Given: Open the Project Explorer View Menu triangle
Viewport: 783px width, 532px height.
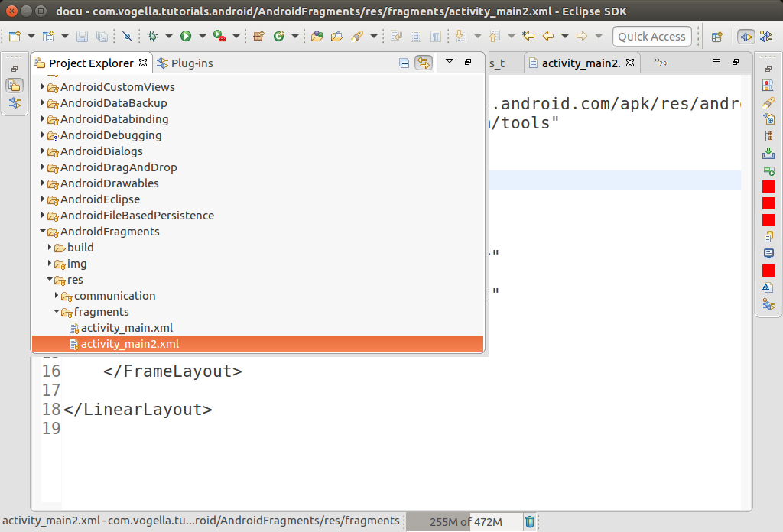Looking at the screenshot, I should [450, 61].
